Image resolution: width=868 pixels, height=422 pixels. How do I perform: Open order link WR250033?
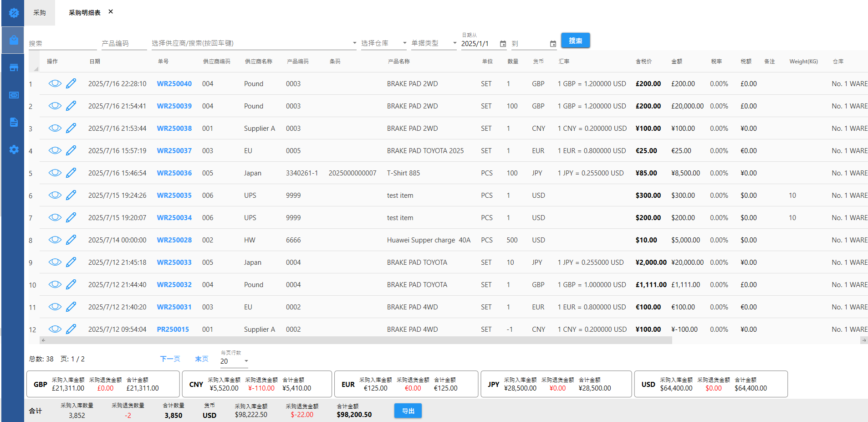coord(174,262)
